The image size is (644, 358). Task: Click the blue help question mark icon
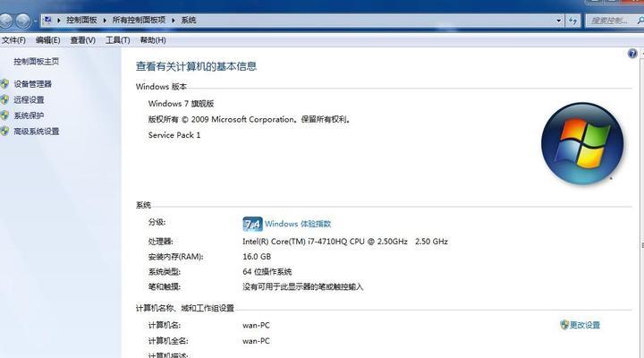point(632,54)
